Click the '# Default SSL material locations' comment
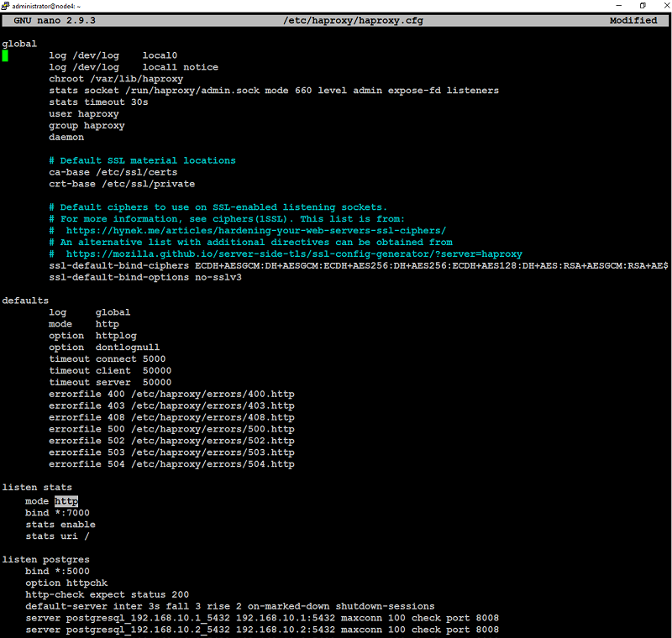The height and width of the screenshot is (638, 672). click(x=142, y=160)
